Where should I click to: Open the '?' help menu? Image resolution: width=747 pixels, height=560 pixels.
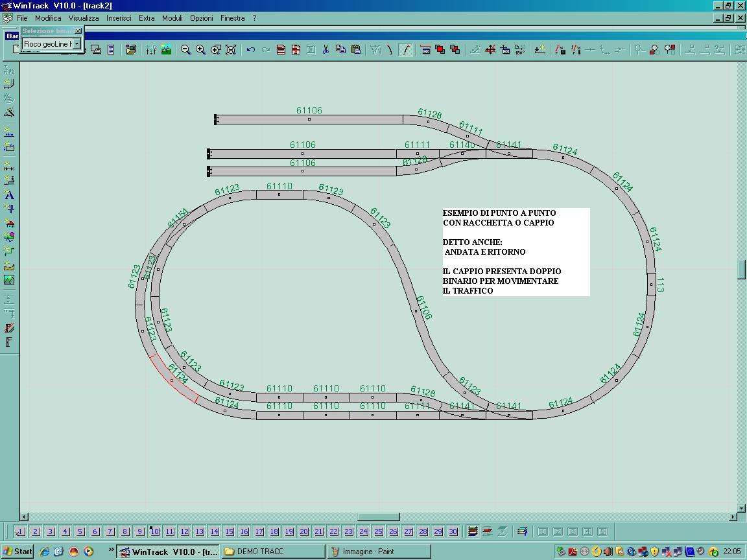click(x=254, y=18)
